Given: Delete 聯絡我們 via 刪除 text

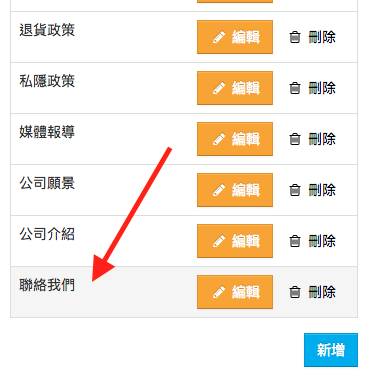Looking at the screenshot, I should (322, 292).
